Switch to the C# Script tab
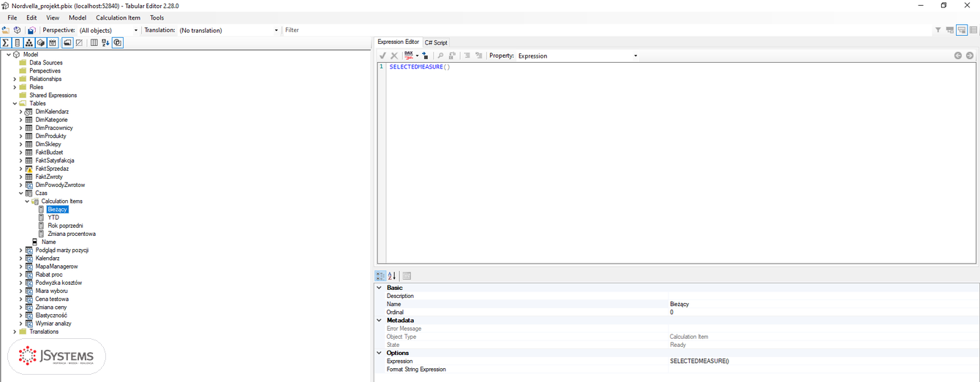980x382 pixels. 436,42
